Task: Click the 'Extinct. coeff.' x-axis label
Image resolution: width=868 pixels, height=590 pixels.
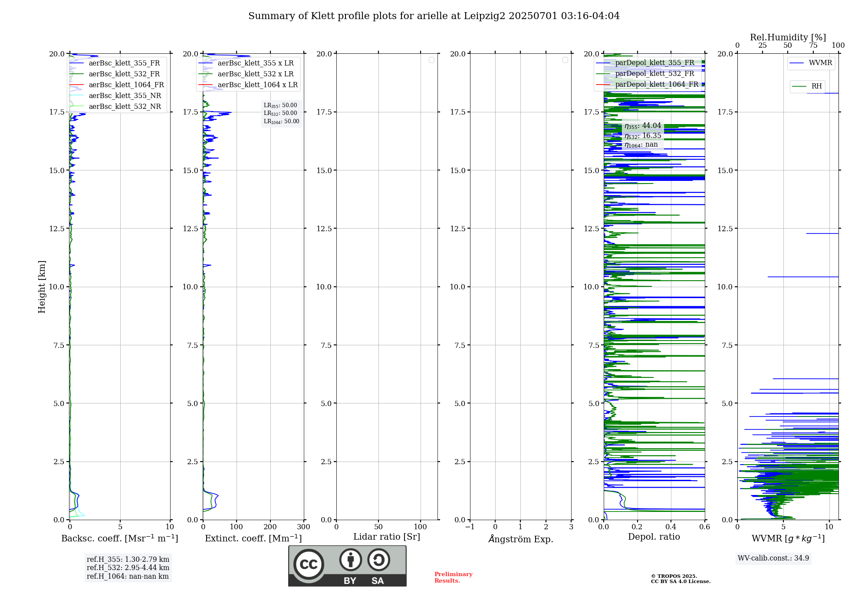Action: (x=253, y=538)
